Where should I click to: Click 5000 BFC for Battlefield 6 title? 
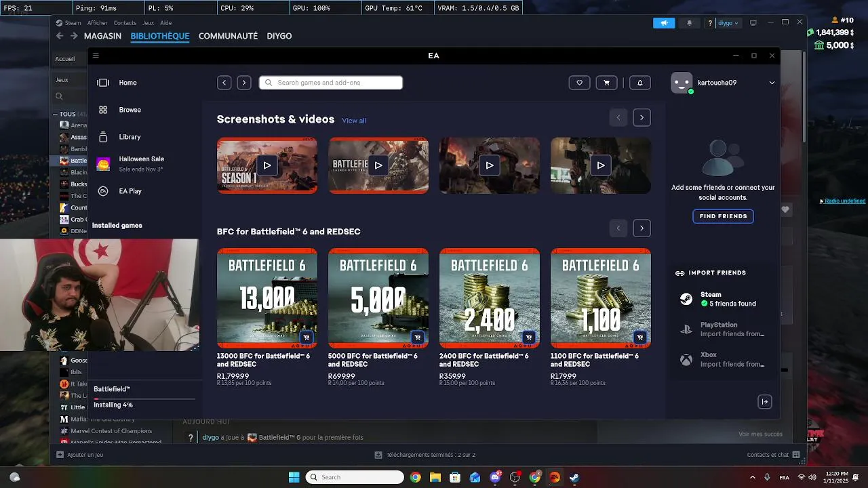click(x=373, y=360)
